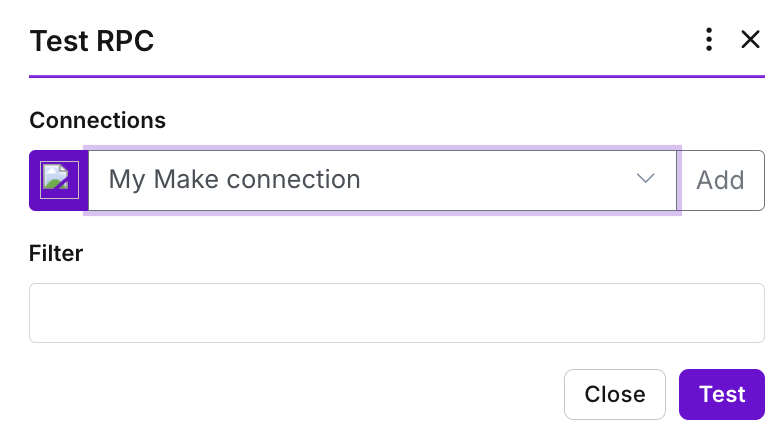Click the Test RPC dialog title
Screen dimensions: 781x433
[92, 41]
